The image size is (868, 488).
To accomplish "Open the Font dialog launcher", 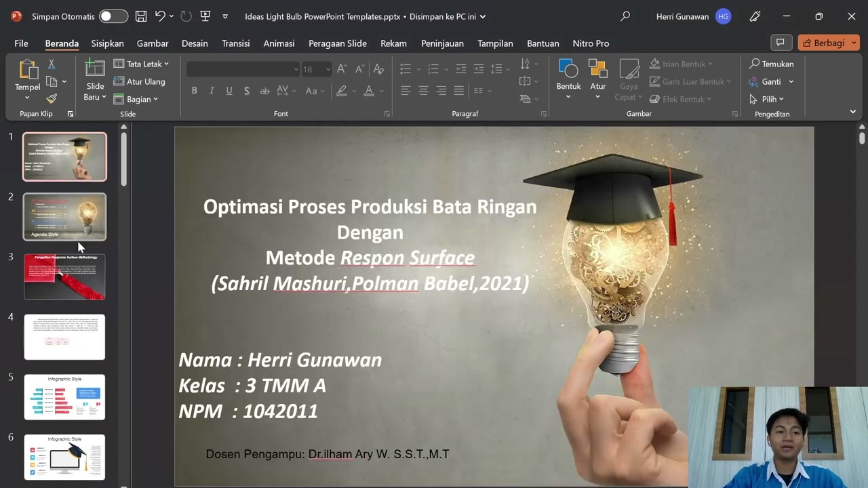I will [x=387, y=114].
